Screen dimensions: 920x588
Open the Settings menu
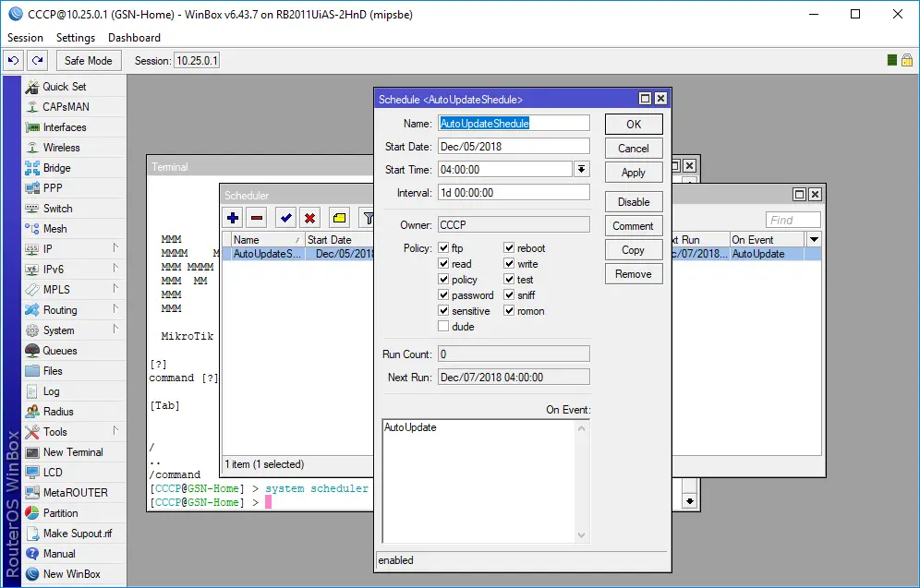click(x=76, y=38)
